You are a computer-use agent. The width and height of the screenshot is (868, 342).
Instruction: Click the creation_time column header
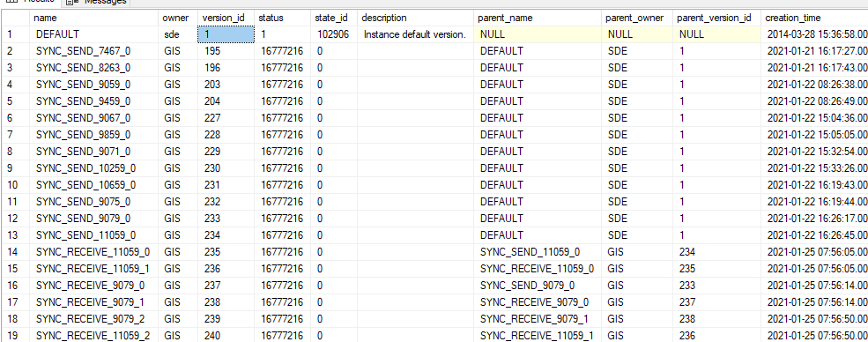pos(814,18)
